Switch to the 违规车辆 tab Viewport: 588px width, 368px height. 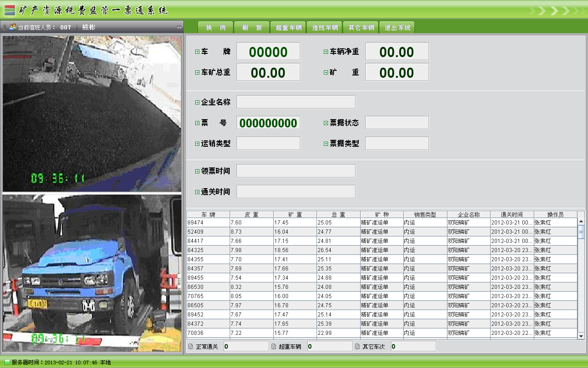325,28
